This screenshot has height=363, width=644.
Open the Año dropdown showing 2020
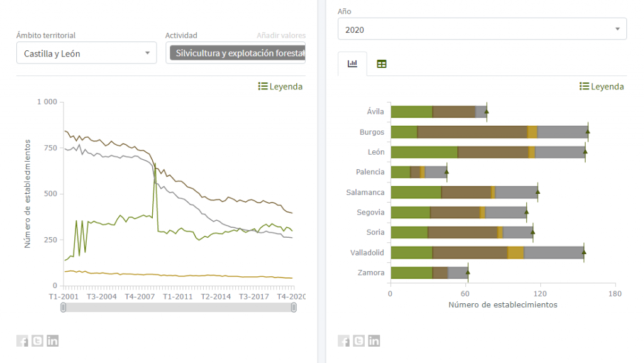point(482,28)
